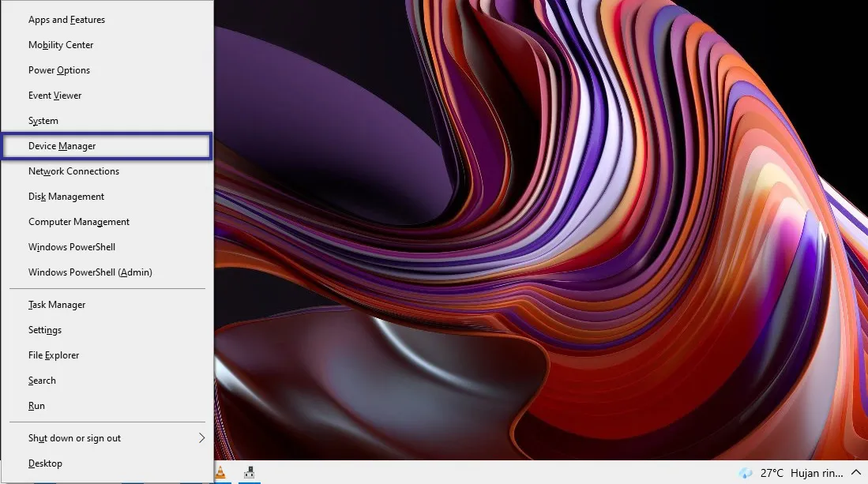Open Task Manager

(x=57, y=305)
